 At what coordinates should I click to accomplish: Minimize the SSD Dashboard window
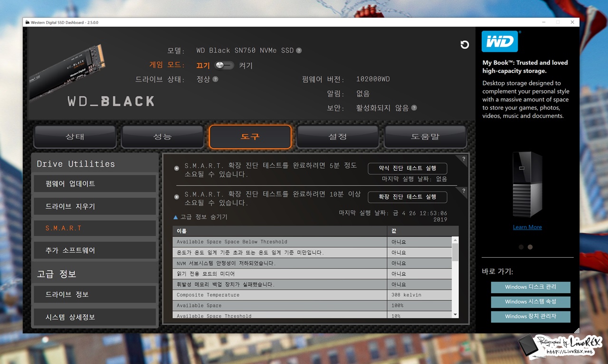click(x=543, y=22)
